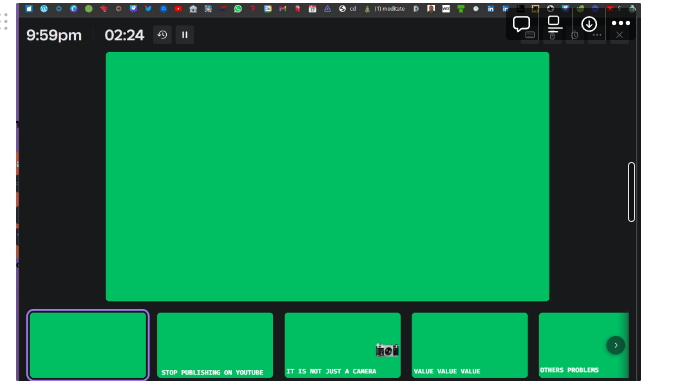Image resolution: width=678 pixels, height=385 pixels.
Task: Open the '(1) meditate' bookmark
Action: coord(384,9)
